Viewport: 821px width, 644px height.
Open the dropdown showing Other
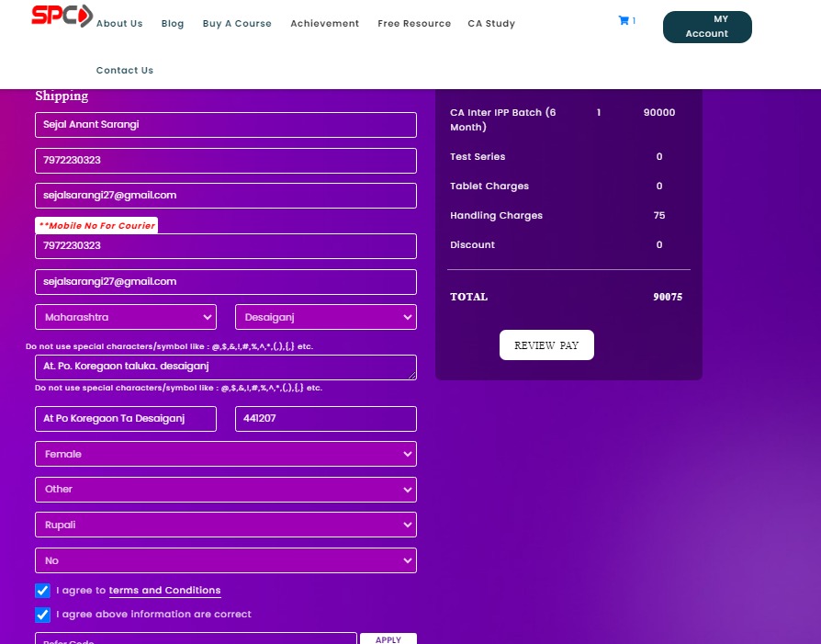coord(225,490)
